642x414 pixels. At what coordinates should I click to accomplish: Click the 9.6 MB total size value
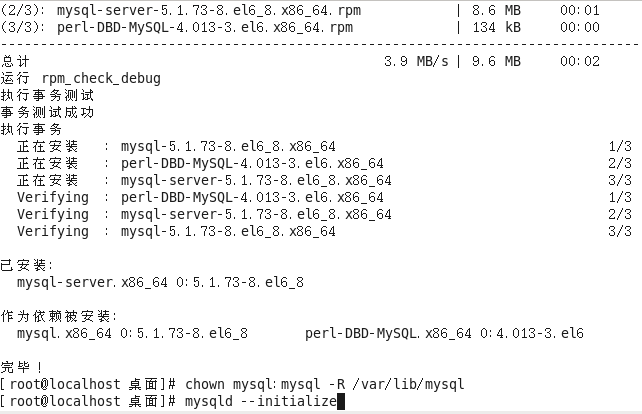(496, 61)
